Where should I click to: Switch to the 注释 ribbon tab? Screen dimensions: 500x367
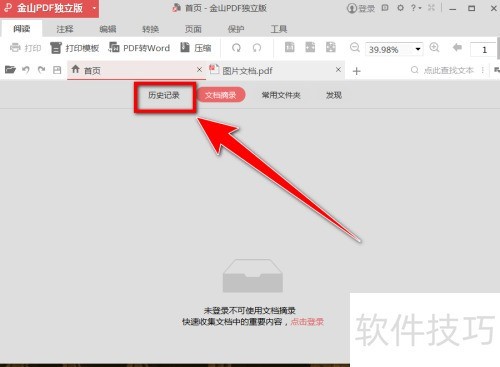pos(65,29)
